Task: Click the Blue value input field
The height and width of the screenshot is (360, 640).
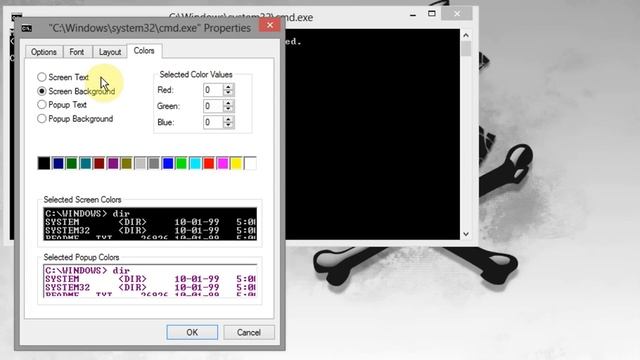Action: pyautogui.click(x=213, y=122)
